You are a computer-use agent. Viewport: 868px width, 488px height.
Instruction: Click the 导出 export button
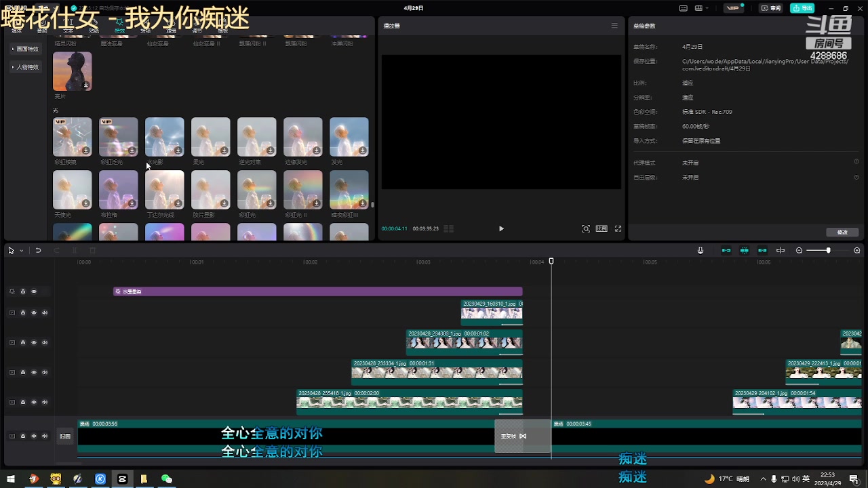coord(802,8)
